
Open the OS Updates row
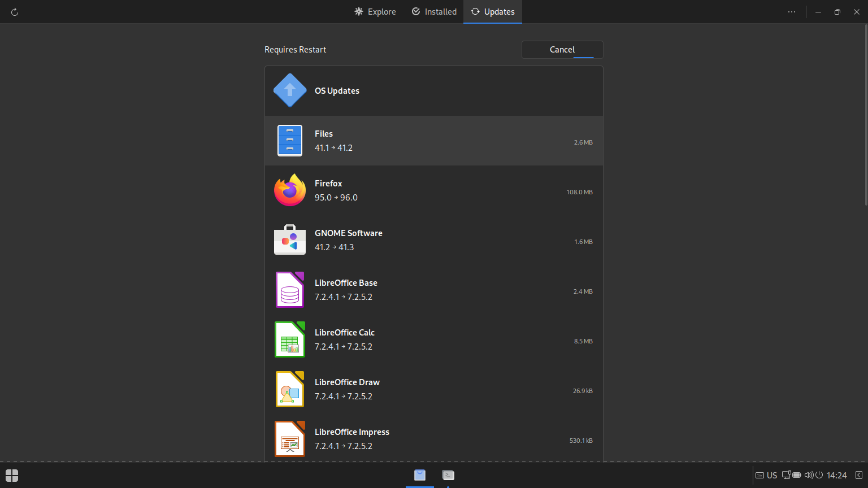(x=434, y=91)
